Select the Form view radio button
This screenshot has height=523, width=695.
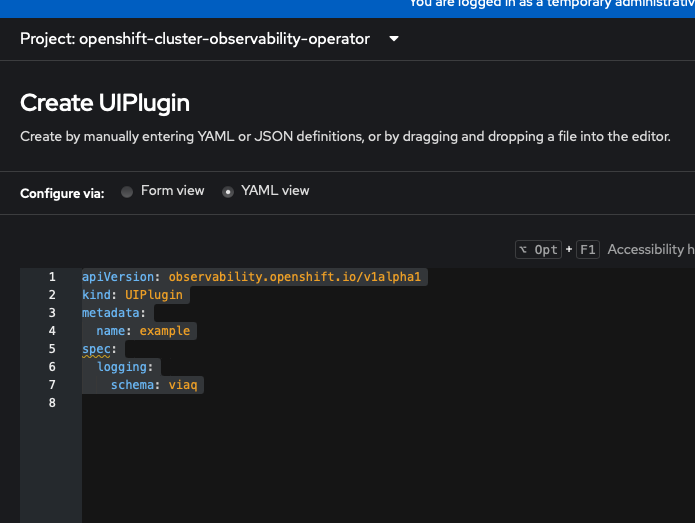(x=127, y=192)
